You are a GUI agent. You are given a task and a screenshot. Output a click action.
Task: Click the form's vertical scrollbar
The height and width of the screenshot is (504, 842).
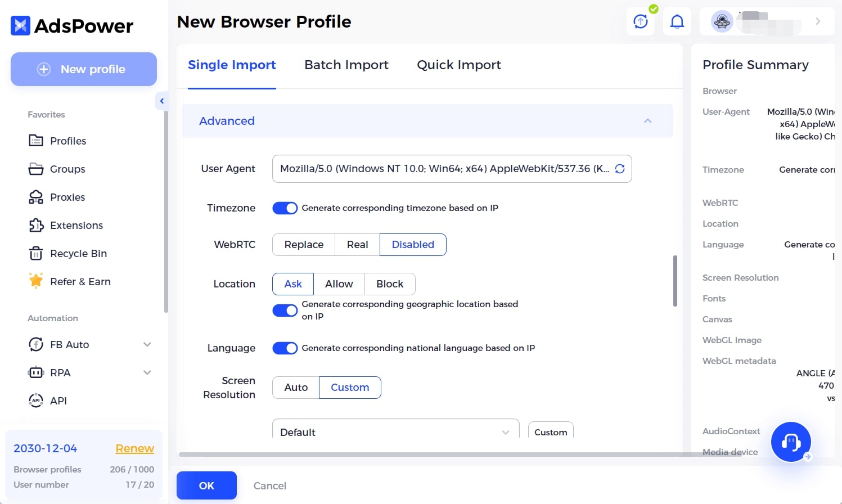point(675,281)
